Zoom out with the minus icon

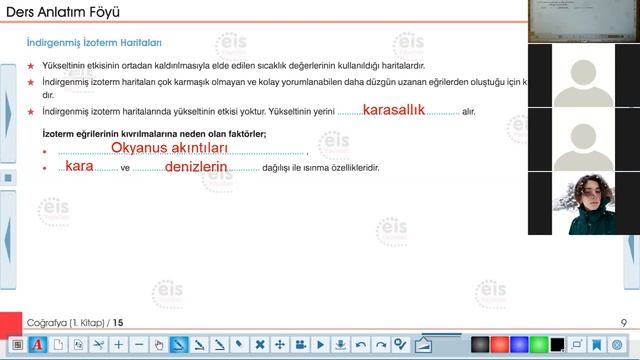(139, 345)
